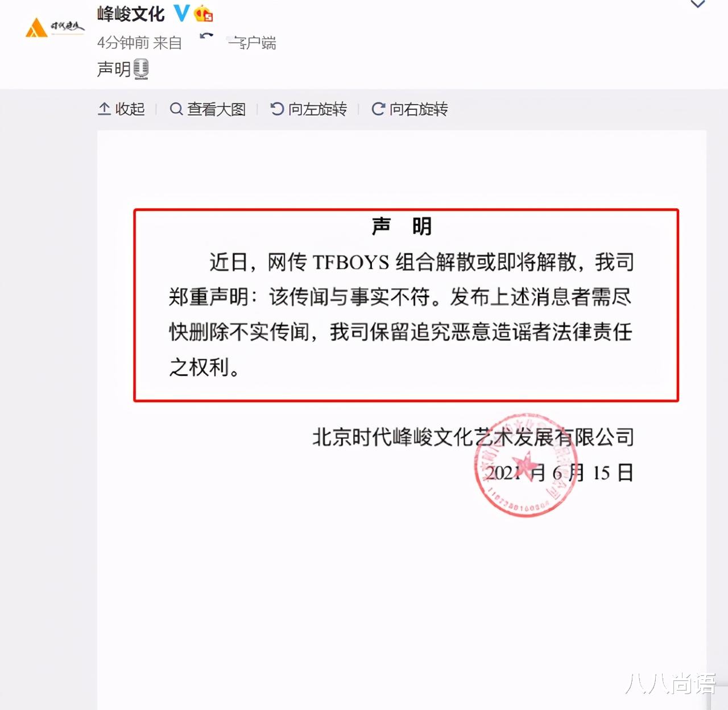Click the blue V verification badge
728x710 pixels.
[181, 13]
